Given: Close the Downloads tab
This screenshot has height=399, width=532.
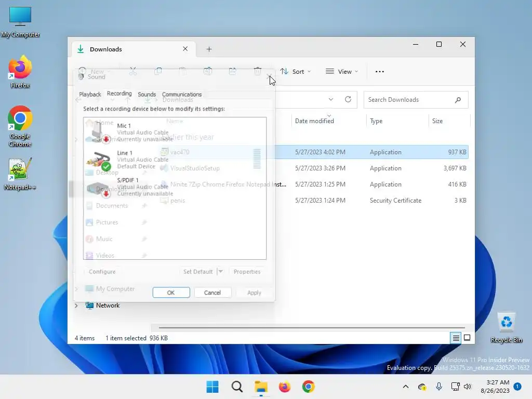Looking at the screenshot, I should (185, 49).
